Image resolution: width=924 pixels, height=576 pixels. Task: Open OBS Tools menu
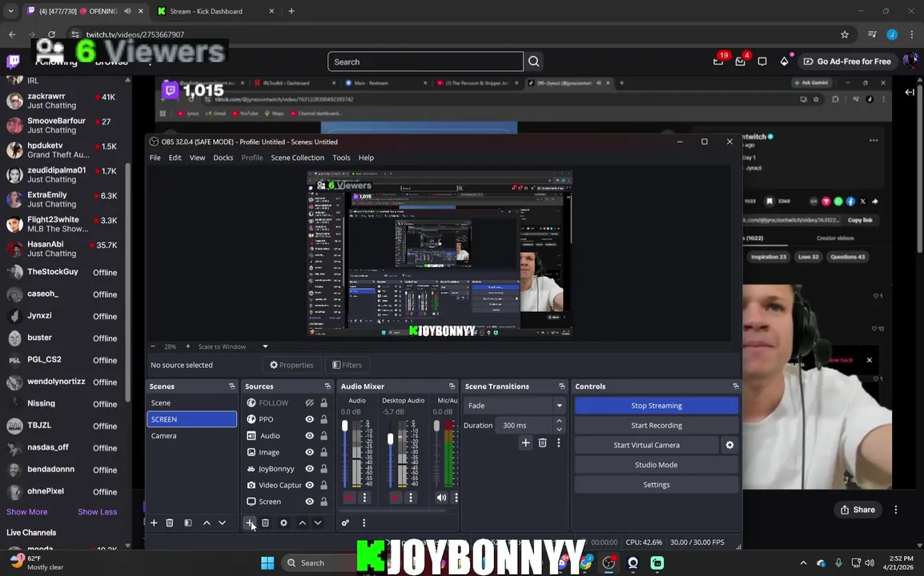(x=341, y=158)
